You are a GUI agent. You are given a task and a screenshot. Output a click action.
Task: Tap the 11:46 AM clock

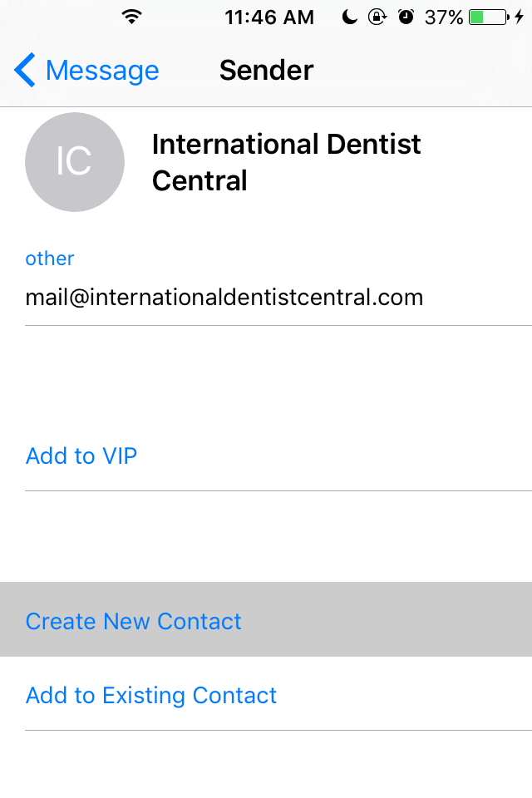269,17
